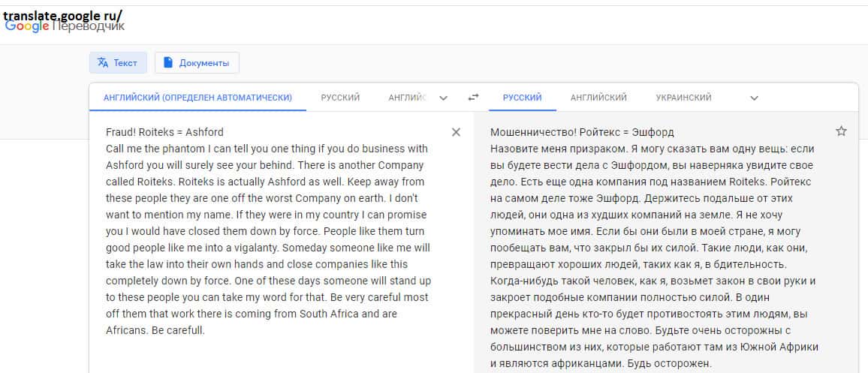Expand the target language list chevron
The width and height of the screenshot is (868, 373).
754,98
